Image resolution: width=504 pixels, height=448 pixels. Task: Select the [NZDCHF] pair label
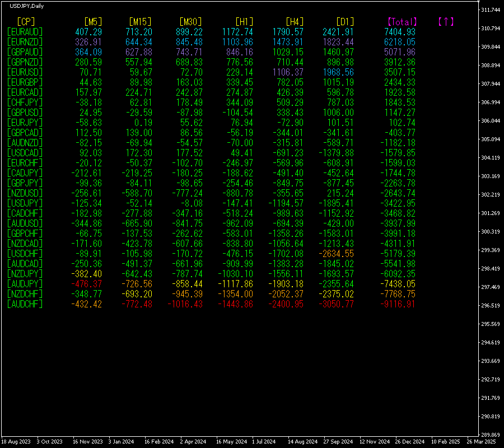[x=25, y=294]
